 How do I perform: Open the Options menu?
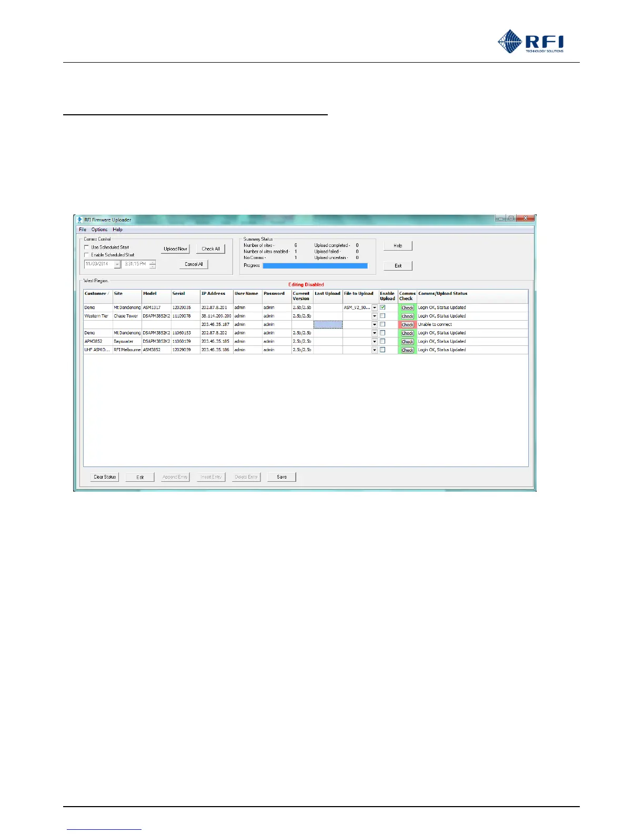(x=99, y=230)
